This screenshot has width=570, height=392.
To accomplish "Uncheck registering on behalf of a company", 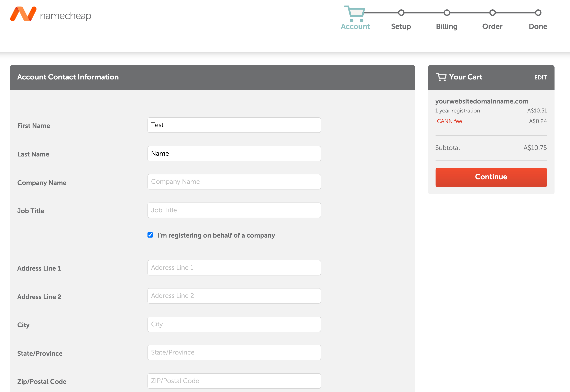I will [x=150, y=235].
